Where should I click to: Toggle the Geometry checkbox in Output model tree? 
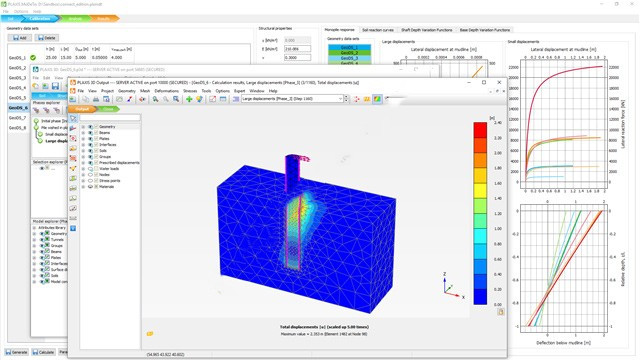click(x=96, y=127)
